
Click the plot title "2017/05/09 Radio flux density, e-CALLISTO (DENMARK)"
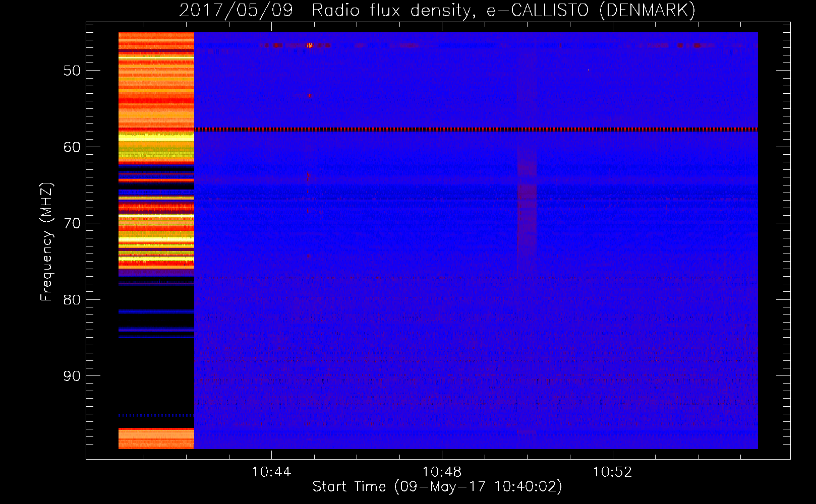point(437,10)
